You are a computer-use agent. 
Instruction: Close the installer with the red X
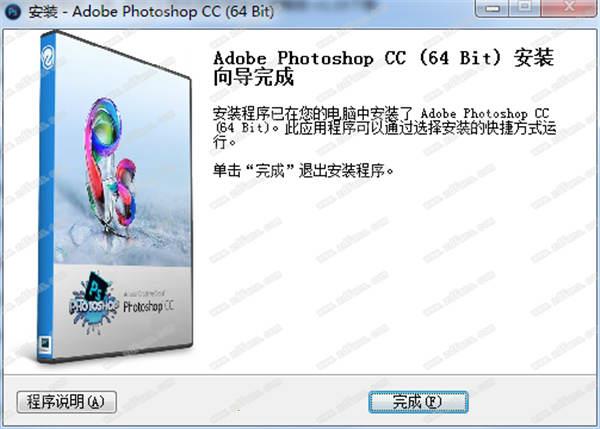pyautogui.click(x=570, y=7)
